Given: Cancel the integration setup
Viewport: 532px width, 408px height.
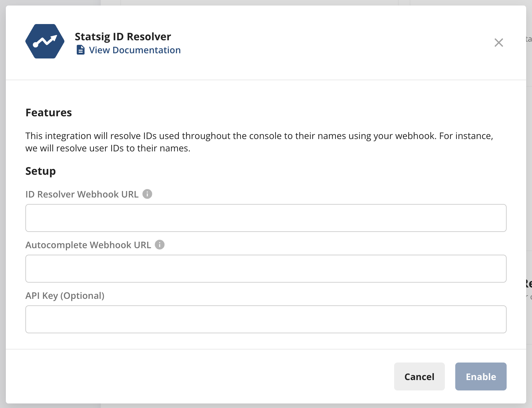Looking at the screenshot, I should (x=419, y=376).
